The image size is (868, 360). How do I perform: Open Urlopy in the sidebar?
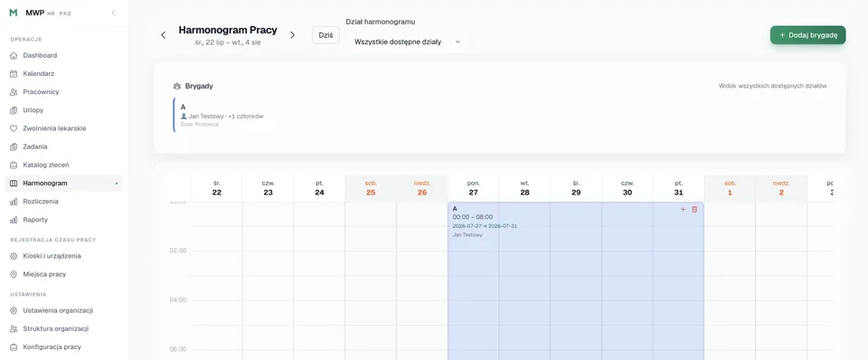coord(63,110)
